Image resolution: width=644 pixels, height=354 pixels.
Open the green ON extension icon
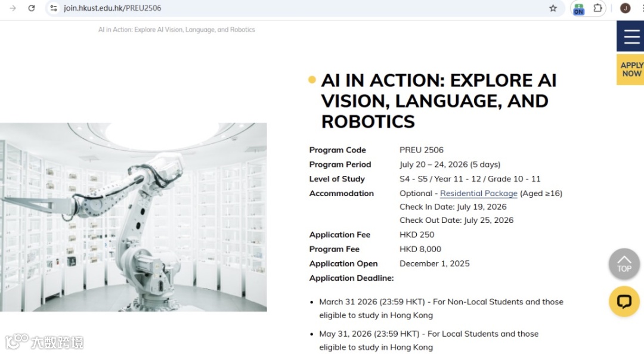[x=578, y=8]
